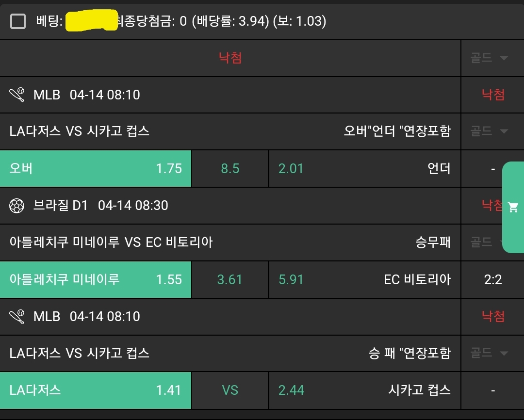Select the 오버 1.75 odds cell

click(x=96, y=169)
